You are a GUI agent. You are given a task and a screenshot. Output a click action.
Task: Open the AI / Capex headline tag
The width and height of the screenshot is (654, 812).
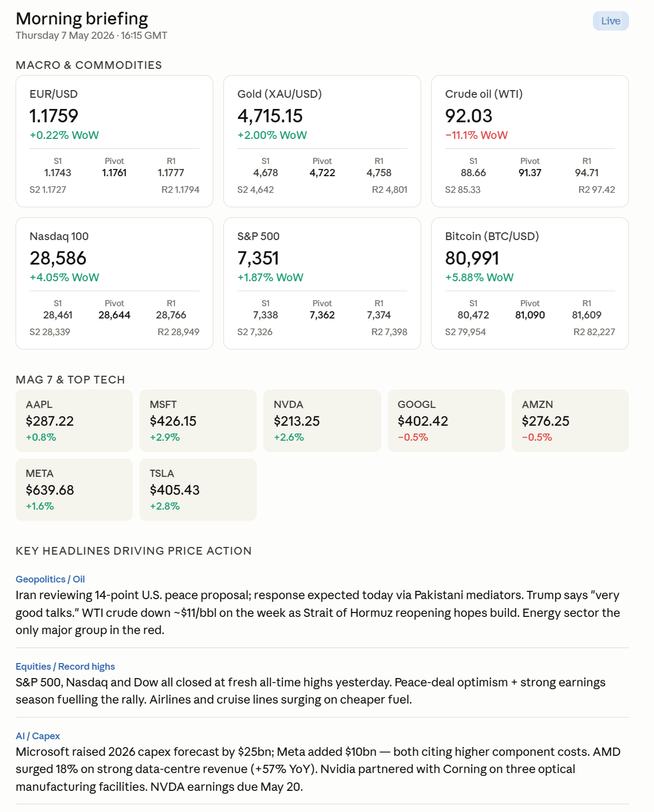coord(38,736)
